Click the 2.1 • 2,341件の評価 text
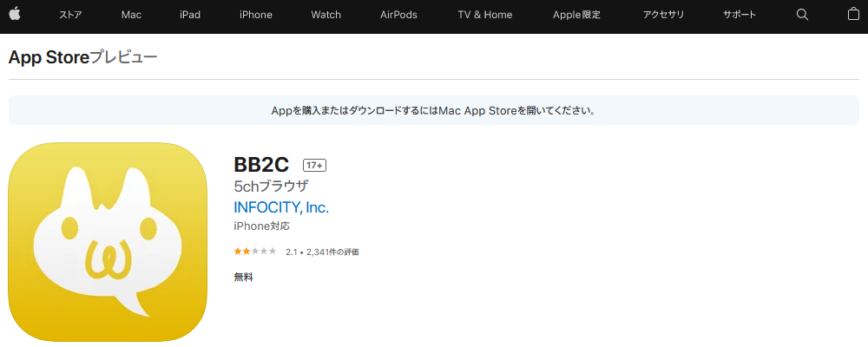This screenshot has width=868, height=347. (x=322, y=252)
